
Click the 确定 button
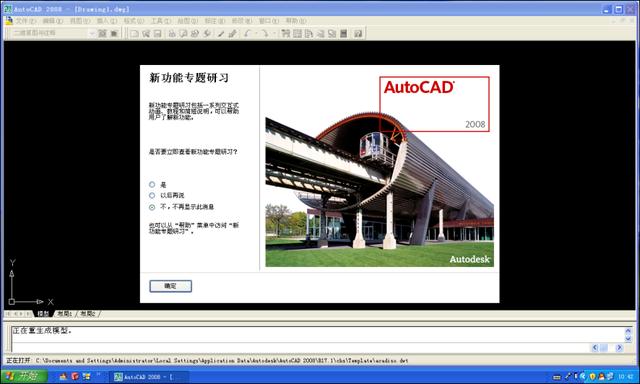pyautogui.click(x=170, y=286)
